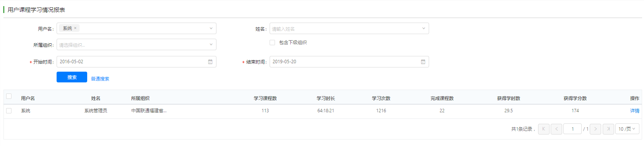
Task: Go to next page of results
Action: pos(595,129)
